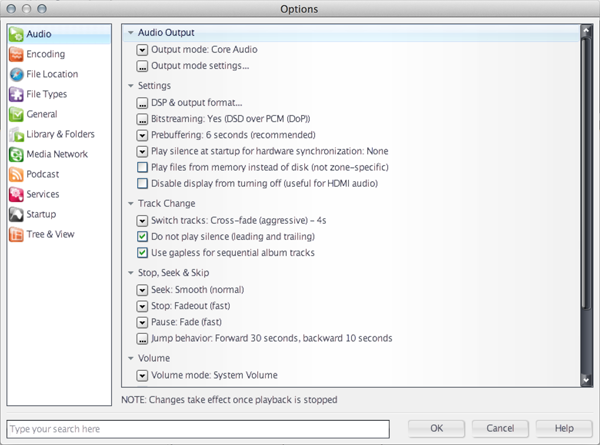Open Seek: Smooth (normal) dropdown

[142, 290]
